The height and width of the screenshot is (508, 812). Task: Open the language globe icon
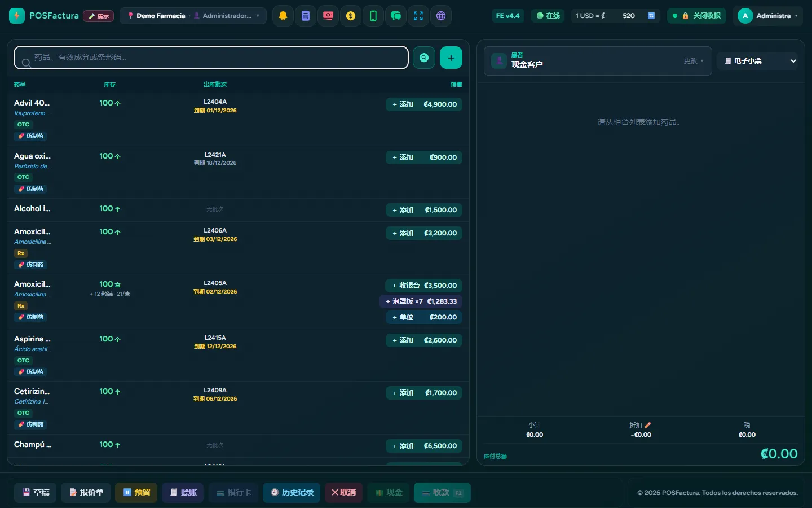coord(441,16)
